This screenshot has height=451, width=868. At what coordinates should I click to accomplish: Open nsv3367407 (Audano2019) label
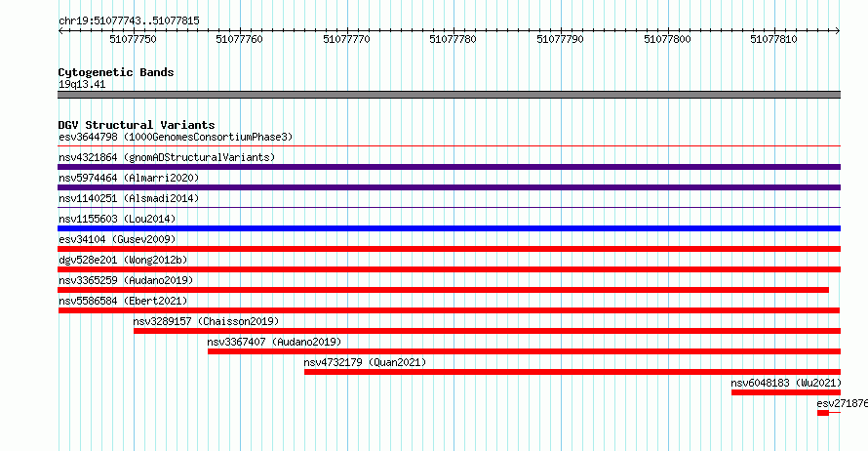275,342
